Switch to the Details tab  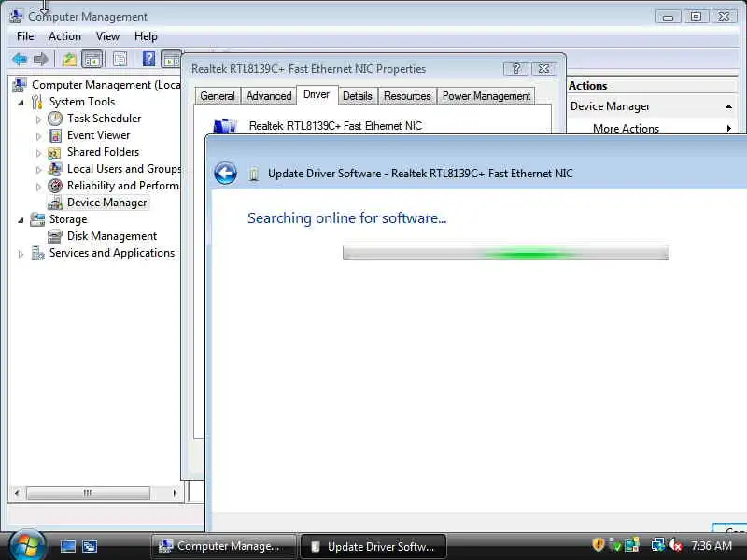pyautogui.click(x=358, y=96)
